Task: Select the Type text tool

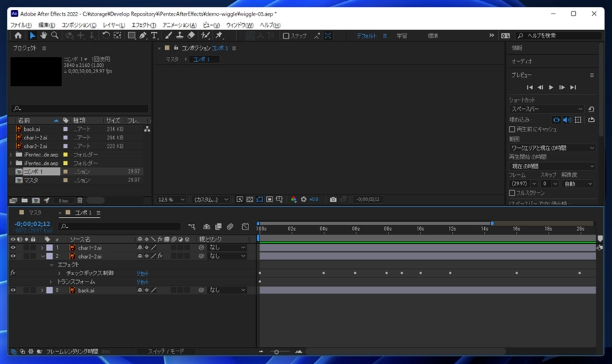Action: (154, 36)
